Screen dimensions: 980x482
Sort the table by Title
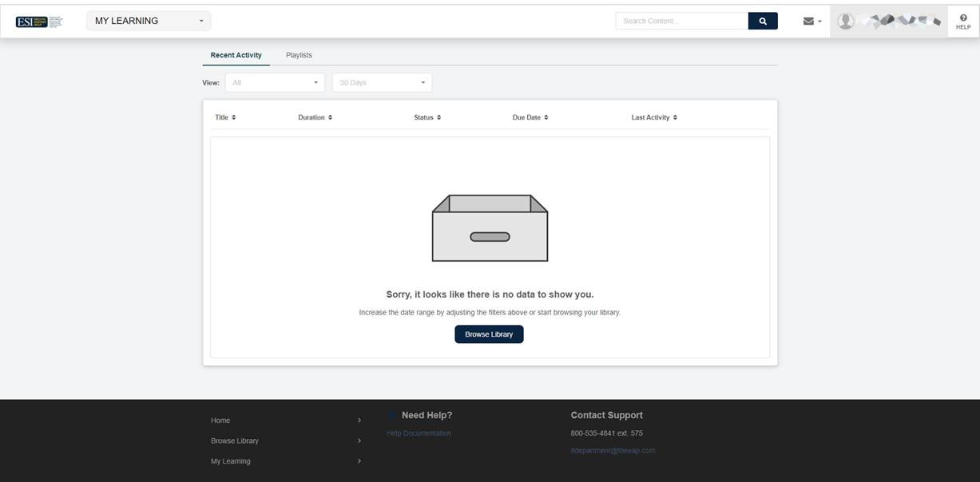tap(224, 117)
